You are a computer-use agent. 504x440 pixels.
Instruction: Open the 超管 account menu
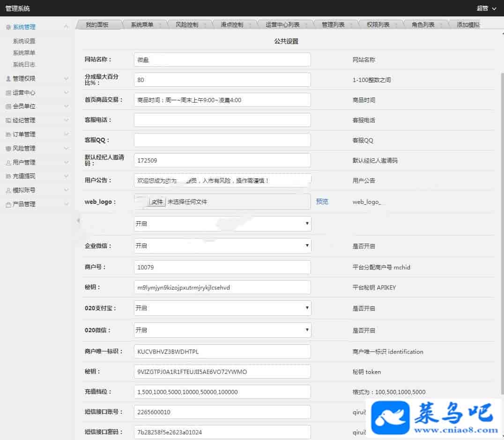486,8
